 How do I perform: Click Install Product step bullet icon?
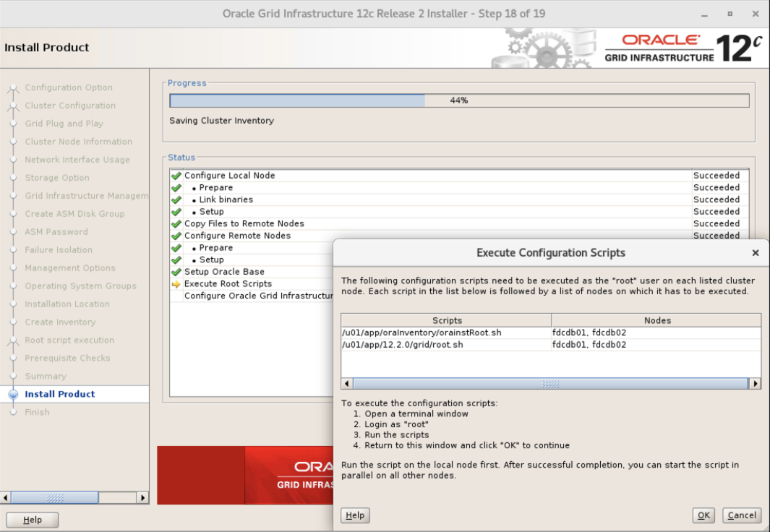pos(13,394)
